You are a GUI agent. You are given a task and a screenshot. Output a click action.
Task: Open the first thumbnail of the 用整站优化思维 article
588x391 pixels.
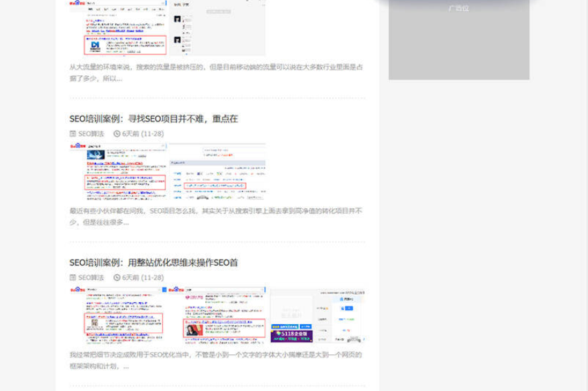(118, 314)
